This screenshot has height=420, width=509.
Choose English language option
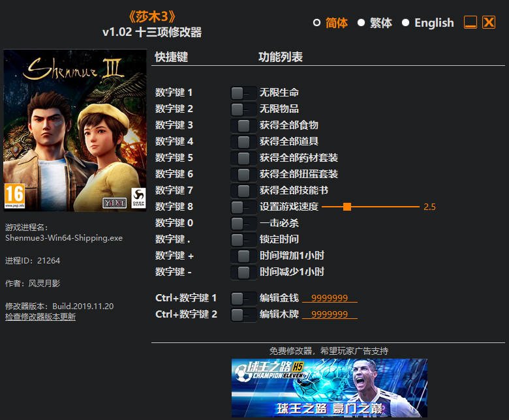tap(405, 23)
